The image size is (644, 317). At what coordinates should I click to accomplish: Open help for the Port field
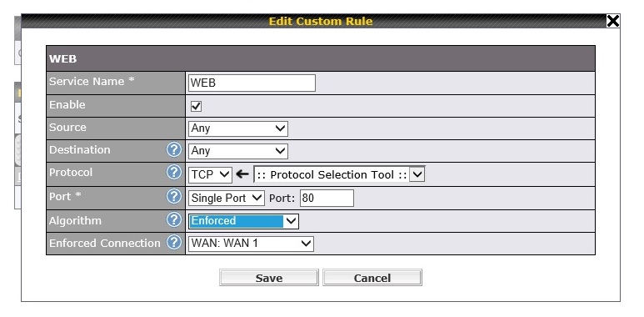point(174,197)
